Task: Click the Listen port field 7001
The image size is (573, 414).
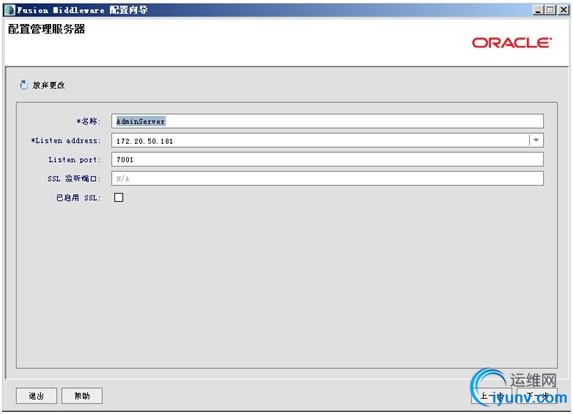Action: (x=327, y=160)
